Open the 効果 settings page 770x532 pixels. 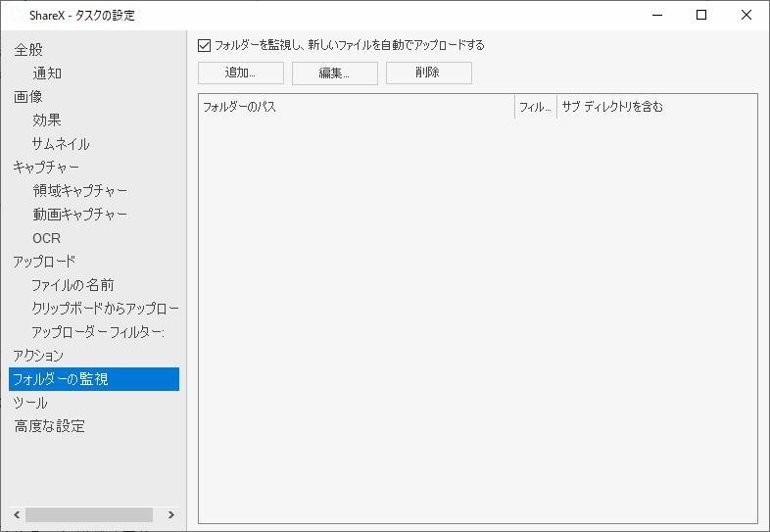47,121
